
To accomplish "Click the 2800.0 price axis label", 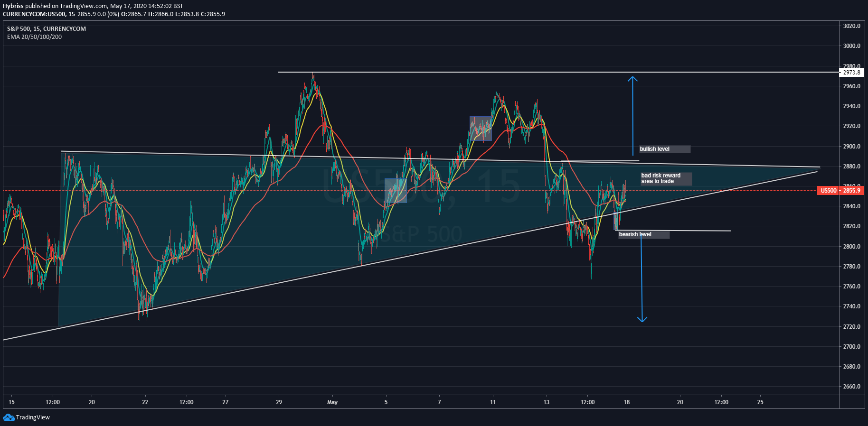I will point(852,247).
